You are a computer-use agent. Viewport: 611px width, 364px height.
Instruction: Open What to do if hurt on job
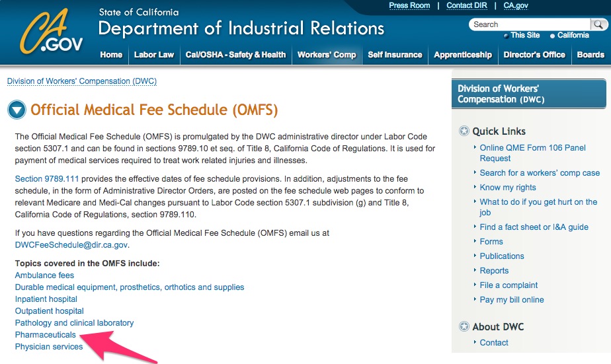click(538, 207)
